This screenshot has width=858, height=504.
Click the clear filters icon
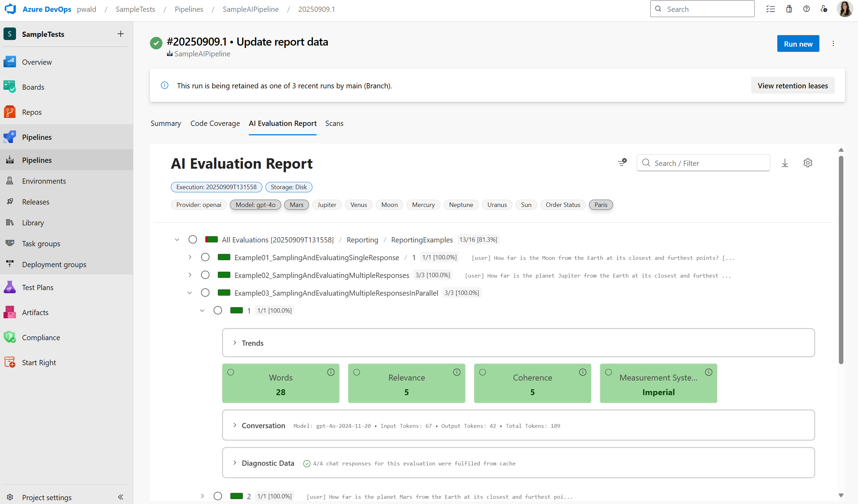622,162
